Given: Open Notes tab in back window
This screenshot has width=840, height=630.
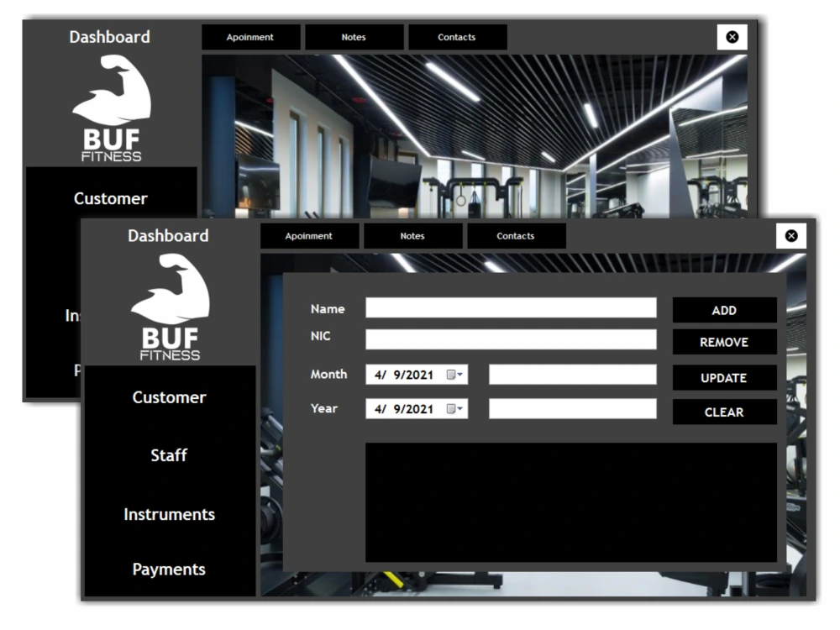Looking at the screenshot, I should [x=354, y=37].
